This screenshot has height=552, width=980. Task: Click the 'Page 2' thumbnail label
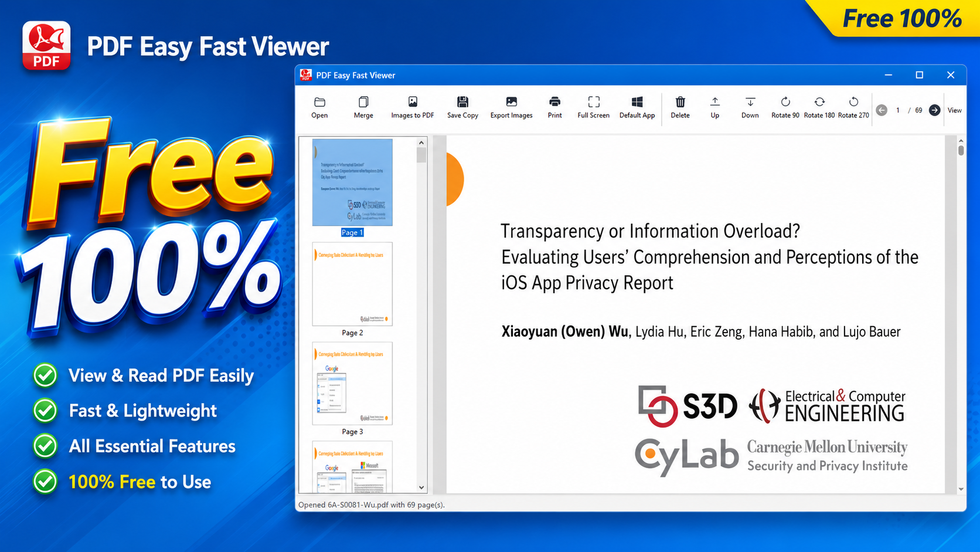point(352,333)
